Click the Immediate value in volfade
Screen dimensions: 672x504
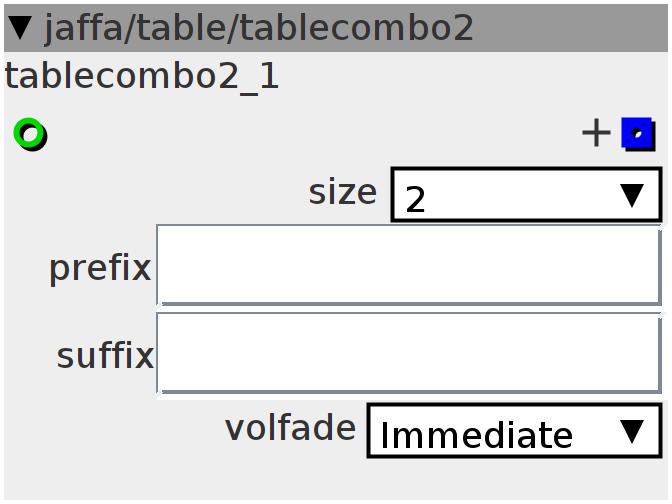tap(476, 435)
